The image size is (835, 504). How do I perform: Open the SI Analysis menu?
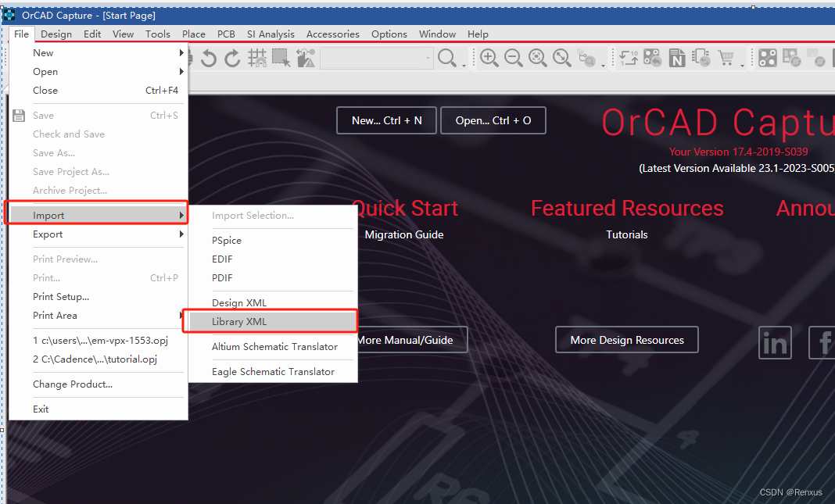(x=271, y=34)
